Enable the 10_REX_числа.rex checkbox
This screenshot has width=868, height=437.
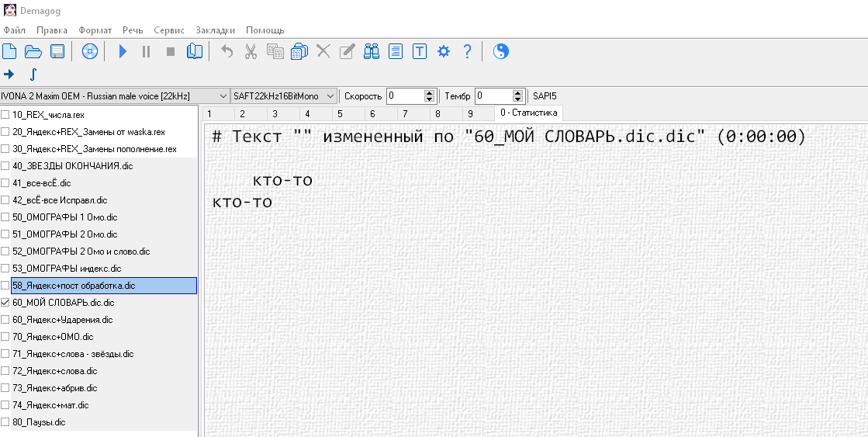tap(5, 115)
